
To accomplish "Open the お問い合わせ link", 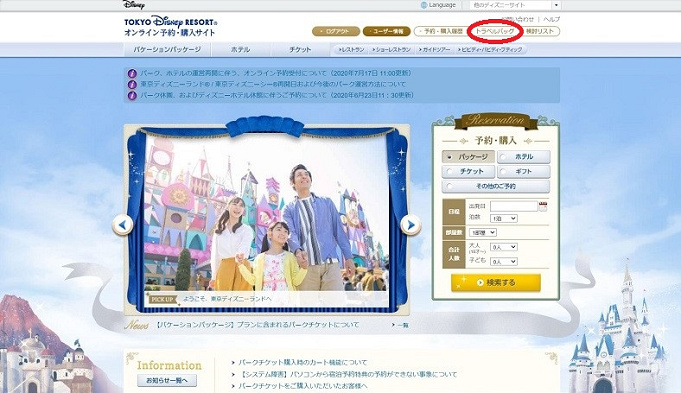I will point(518,19).
